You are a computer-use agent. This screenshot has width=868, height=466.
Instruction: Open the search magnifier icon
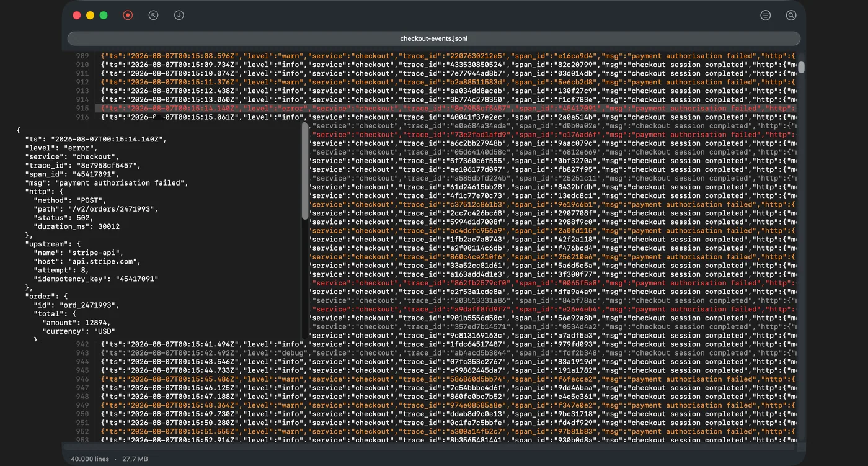point(791,15)
